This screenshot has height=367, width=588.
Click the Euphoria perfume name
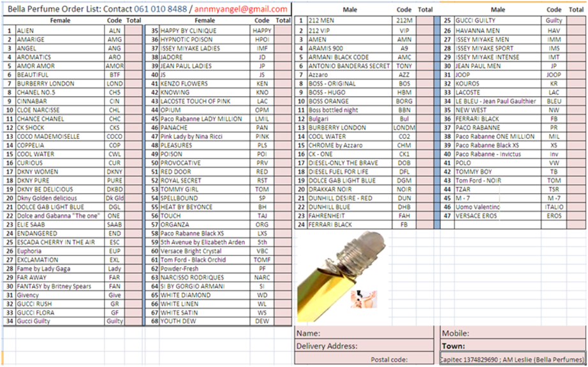(29, 251)
